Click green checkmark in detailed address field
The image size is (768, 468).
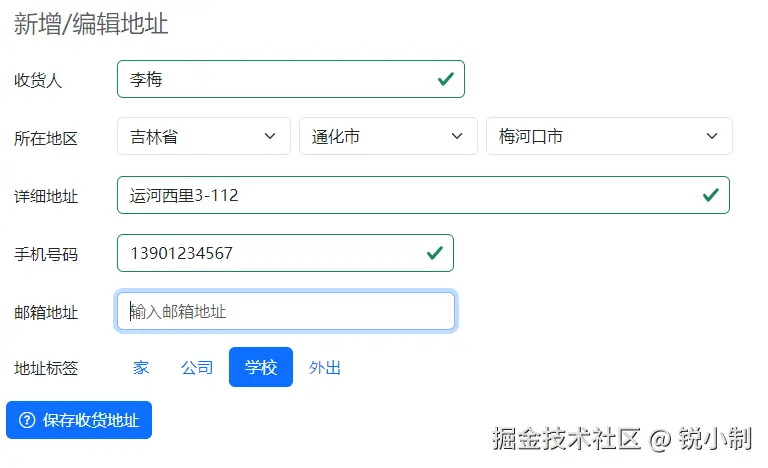tap(710, 195)
